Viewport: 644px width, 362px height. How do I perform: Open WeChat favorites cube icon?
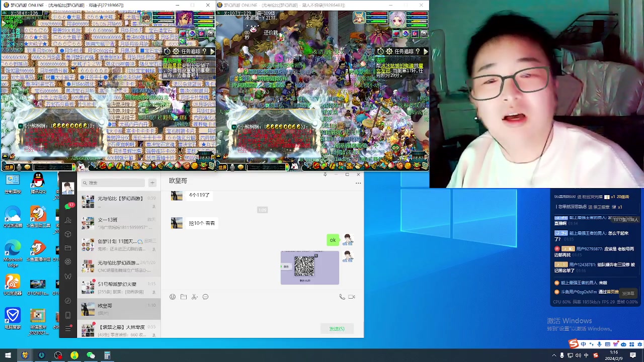pyautogui.click(x=68, y=234)
